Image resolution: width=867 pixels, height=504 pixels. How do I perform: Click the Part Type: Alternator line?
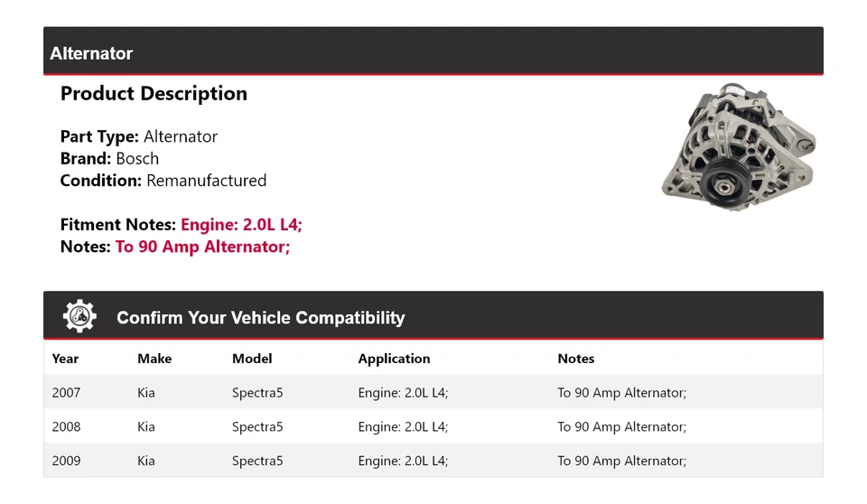click(139, 136)
